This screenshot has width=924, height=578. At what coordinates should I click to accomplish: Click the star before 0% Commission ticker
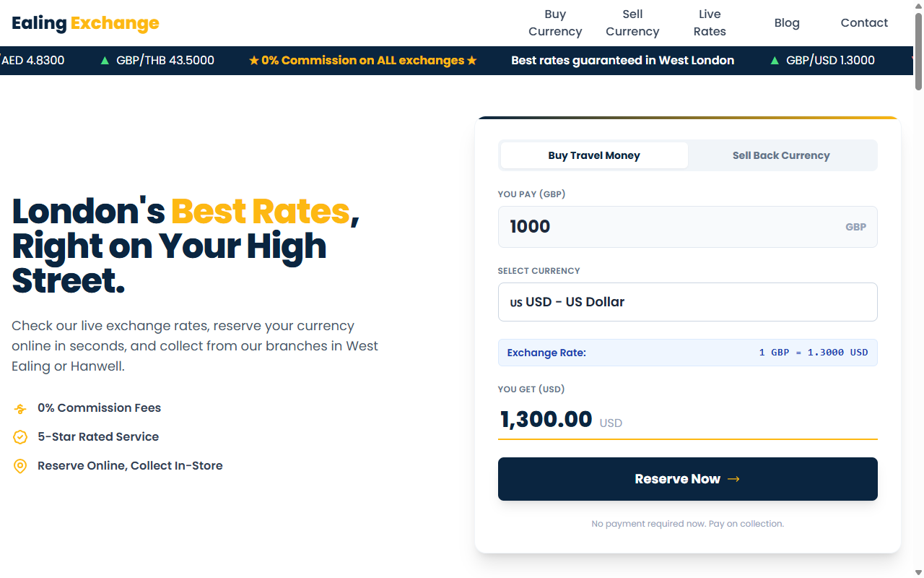[254, 61]
